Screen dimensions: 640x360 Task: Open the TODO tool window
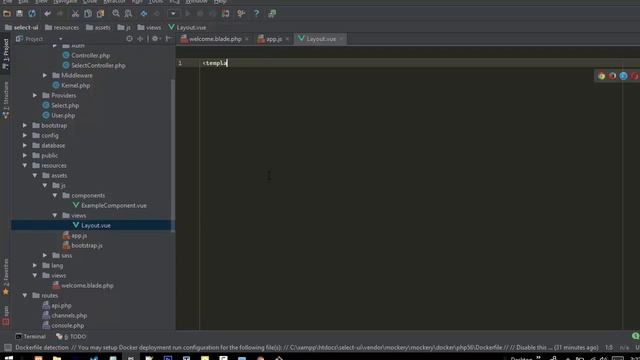(x=71, y=336)
